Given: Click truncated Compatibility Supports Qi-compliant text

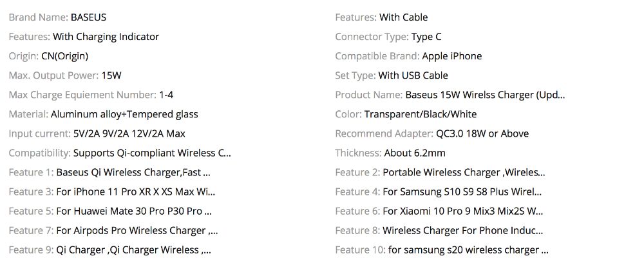Looking at the screenshot, I should 152,153.
